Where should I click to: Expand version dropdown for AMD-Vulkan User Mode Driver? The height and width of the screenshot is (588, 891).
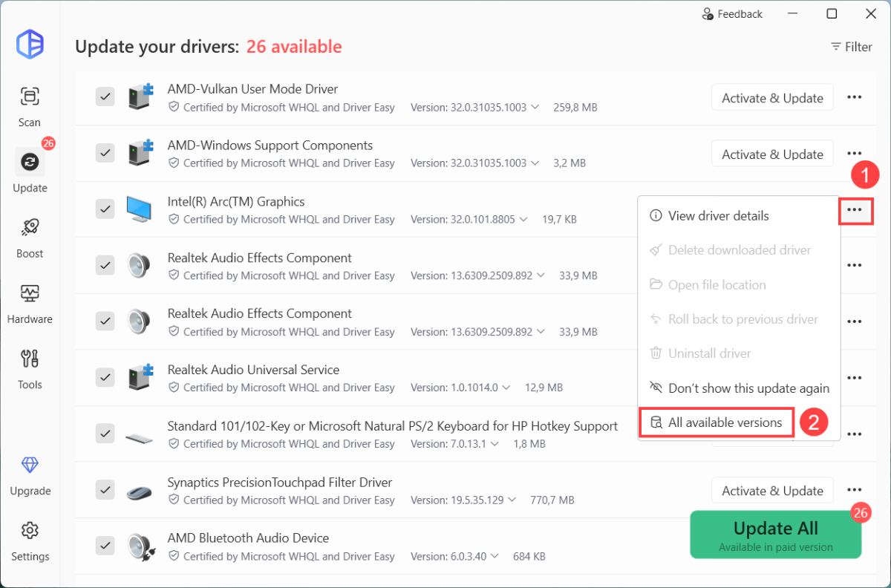(x=534, y=108)
